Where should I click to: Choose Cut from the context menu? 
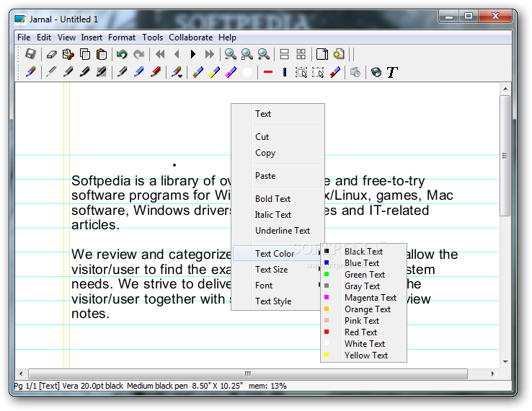pos(278,137)
